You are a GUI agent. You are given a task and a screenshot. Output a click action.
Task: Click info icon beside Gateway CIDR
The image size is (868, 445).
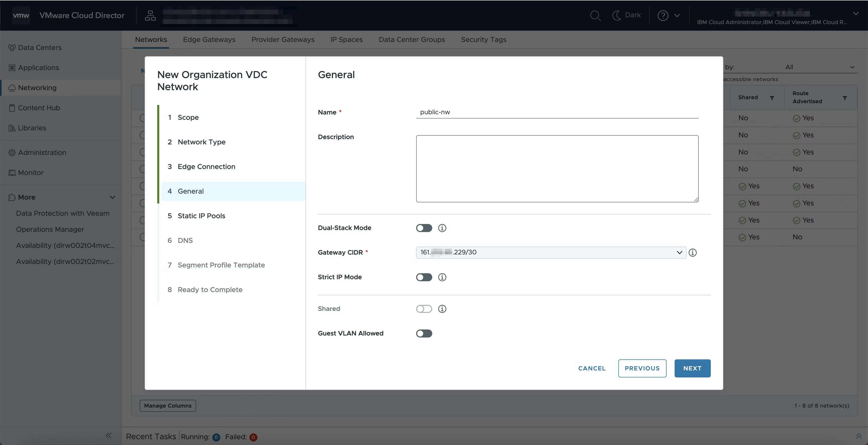click(692, 253)
